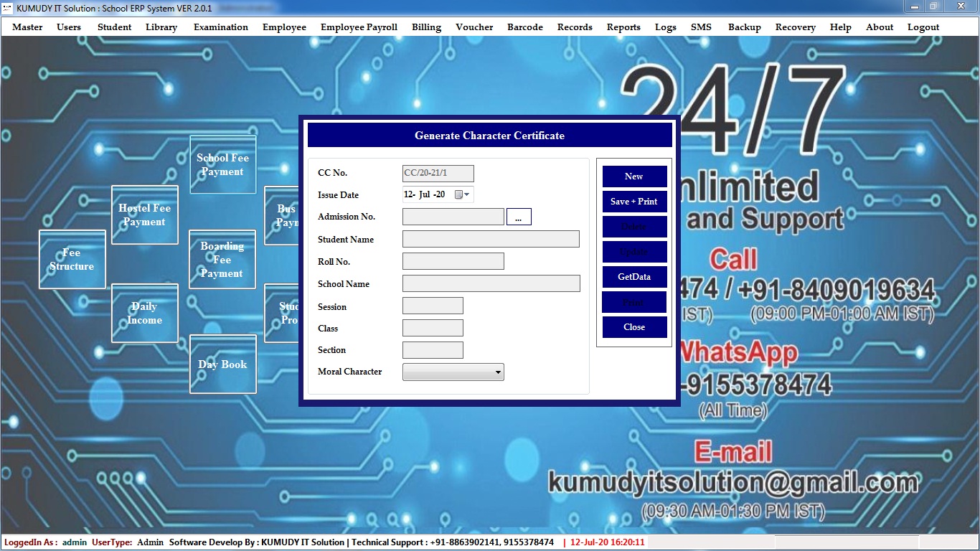Image resolution: width=980 pixels, height=551 pixels.
Task: Click the Roll No. text field
Action: (x=453, y=262)
